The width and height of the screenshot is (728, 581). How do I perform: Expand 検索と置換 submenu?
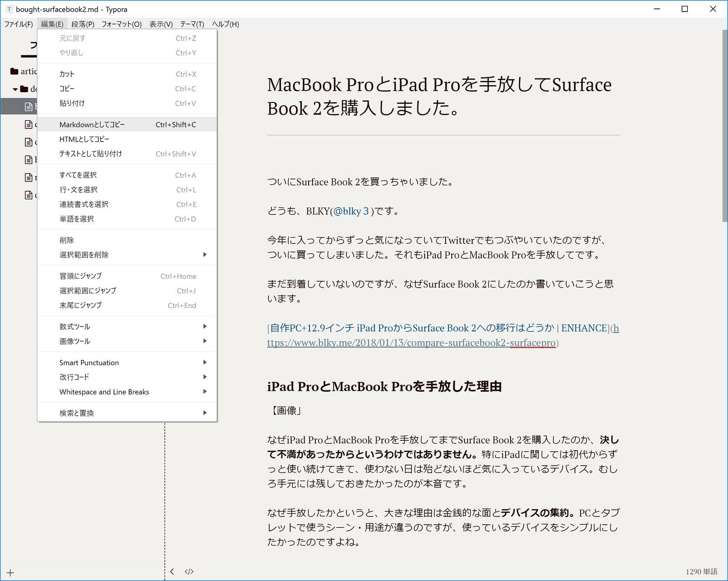point(127,413)
